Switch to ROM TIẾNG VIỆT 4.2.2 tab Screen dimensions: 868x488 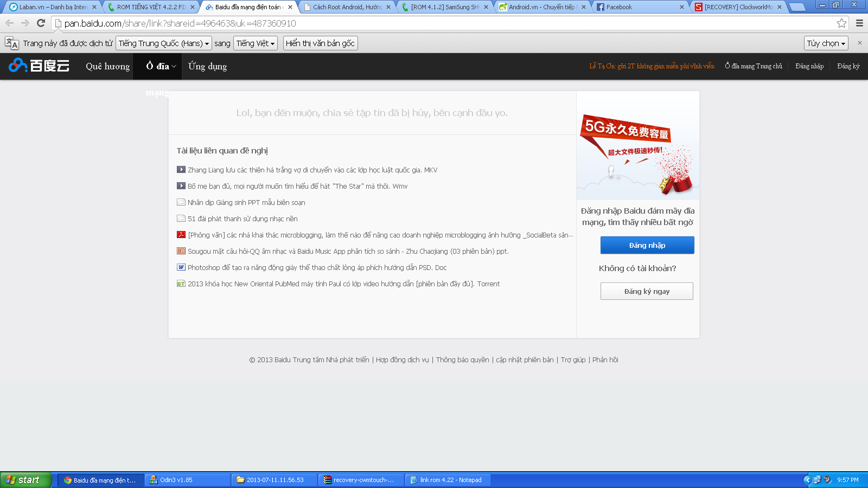(151, 7)
